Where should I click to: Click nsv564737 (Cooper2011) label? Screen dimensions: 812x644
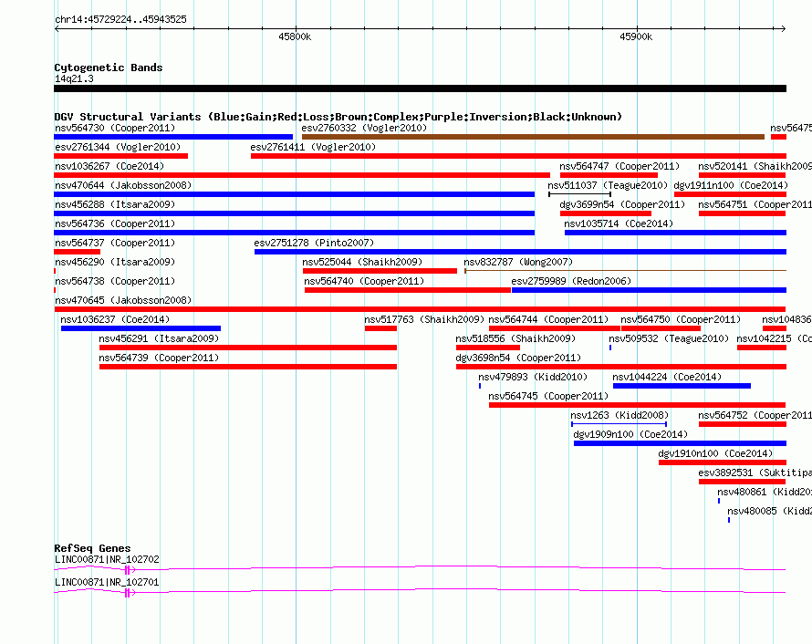115,243
